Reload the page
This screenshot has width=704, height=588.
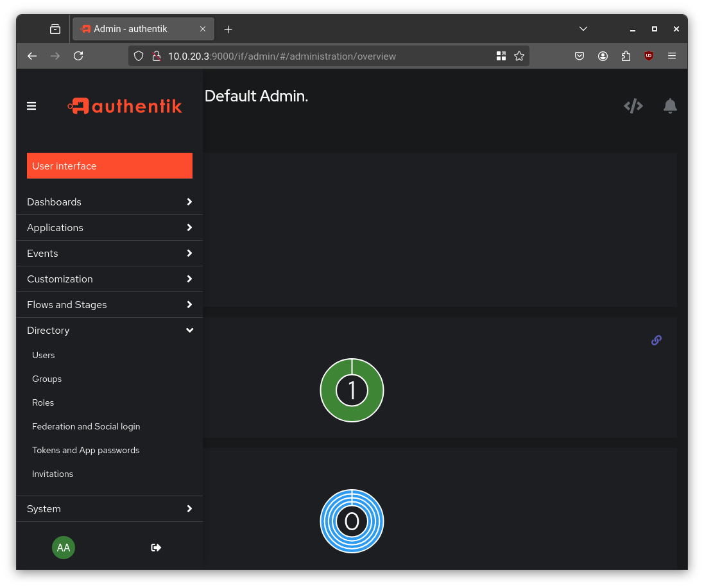tap(78, 56)
